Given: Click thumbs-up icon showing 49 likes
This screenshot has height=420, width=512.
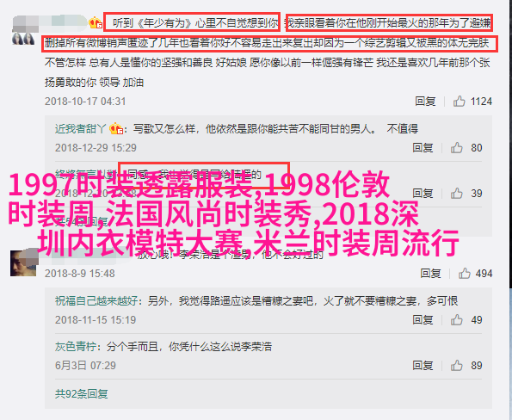Looking at the screenshot, I should (456, 320).
